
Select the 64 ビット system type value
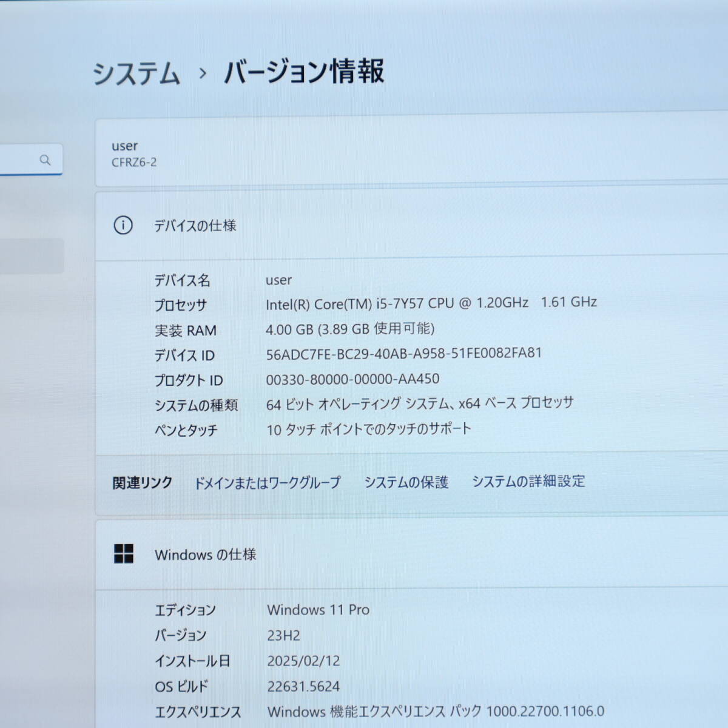(x=420, y=403)
